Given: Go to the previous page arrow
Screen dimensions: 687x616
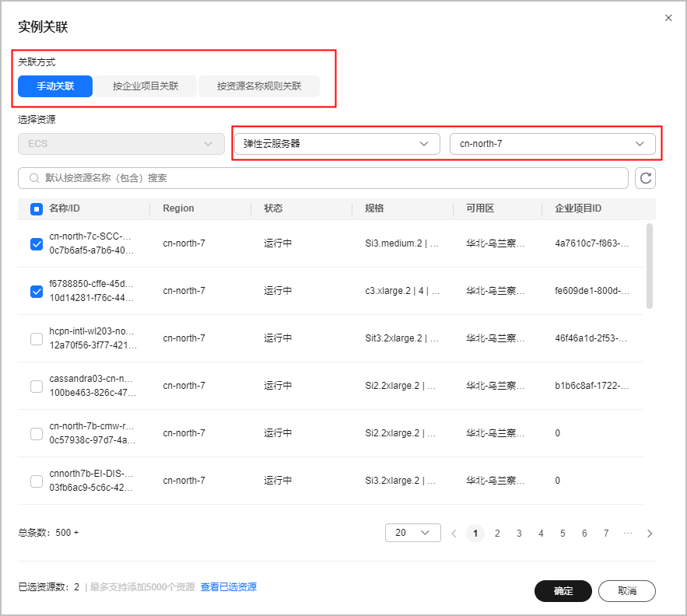Looking at the screenshot, I should tap(454, 534).
